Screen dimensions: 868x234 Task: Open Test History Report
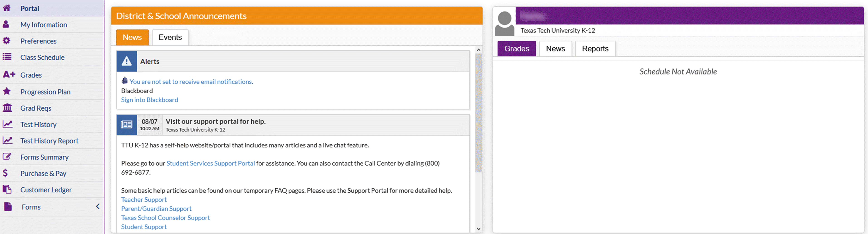point(52,140)
